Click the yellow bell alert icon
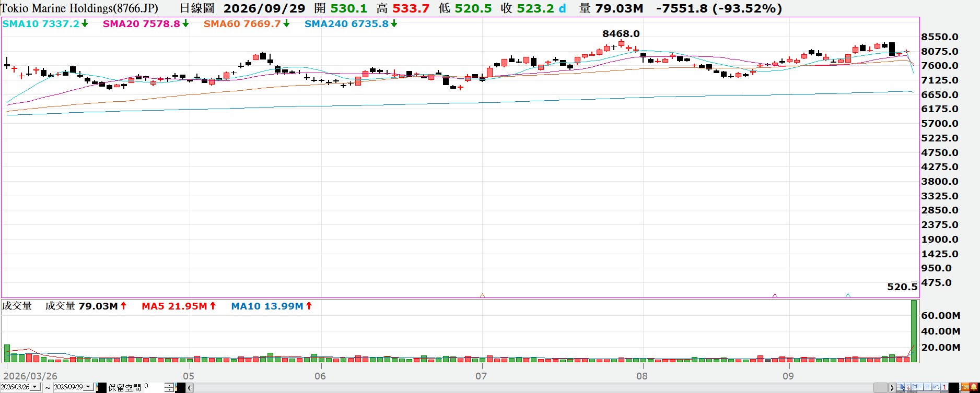Screen dimensions: 980x393 click(x=974, y=387)
